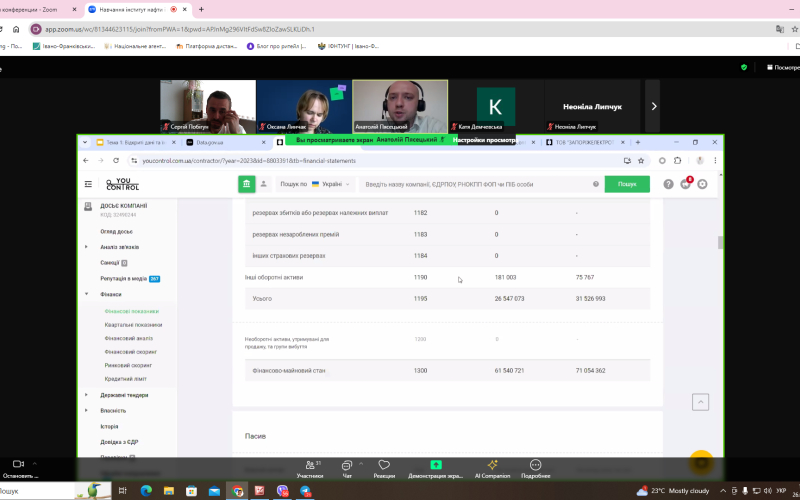This screenshot has width=800, height=500.
Task: Open Zoom Chat panel
Action: pos(347,469)
